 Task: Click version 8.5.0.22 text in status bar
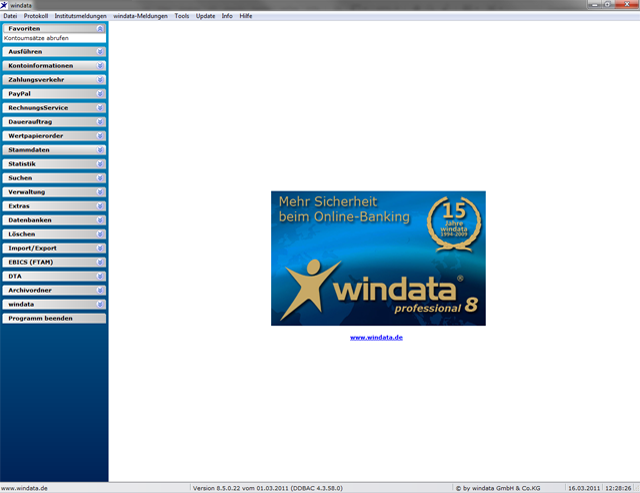(268, 488)
